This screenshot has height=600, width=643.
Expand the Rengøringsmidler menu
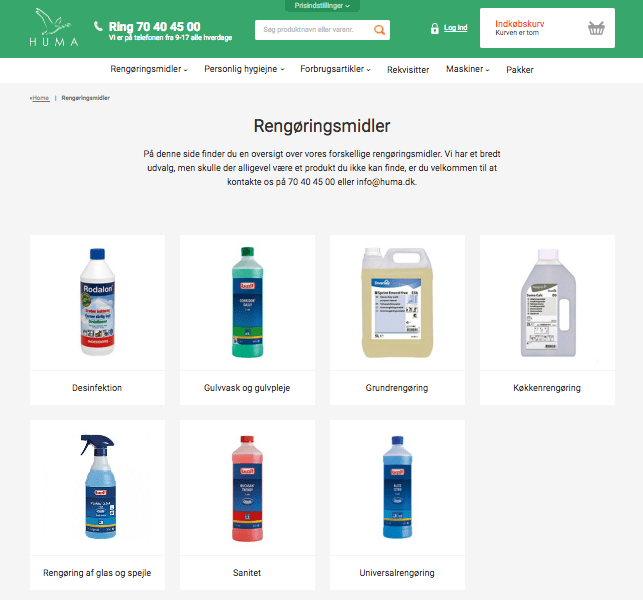click(x=149, y=69)
